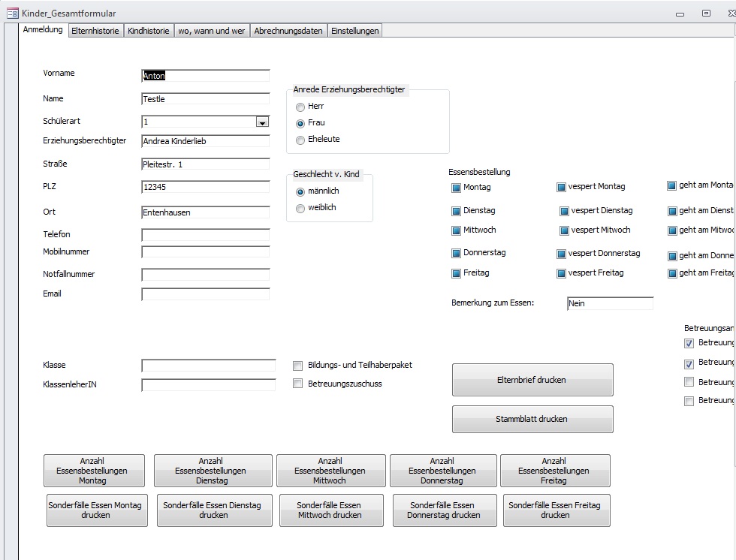Toggle the Montag Essensbestellung checkbox
This screenshot has height=560, width=736.
456,188
